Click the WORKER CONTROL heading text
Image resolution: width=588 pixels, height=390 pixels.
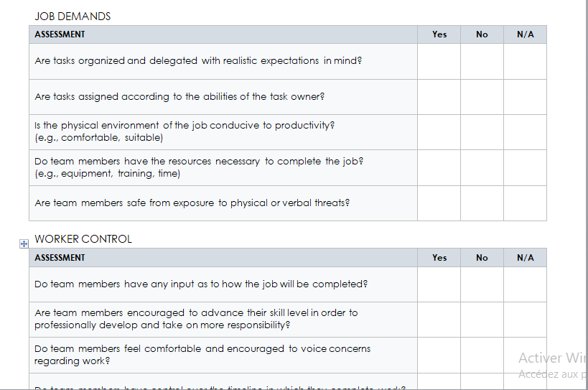[83, 239]
